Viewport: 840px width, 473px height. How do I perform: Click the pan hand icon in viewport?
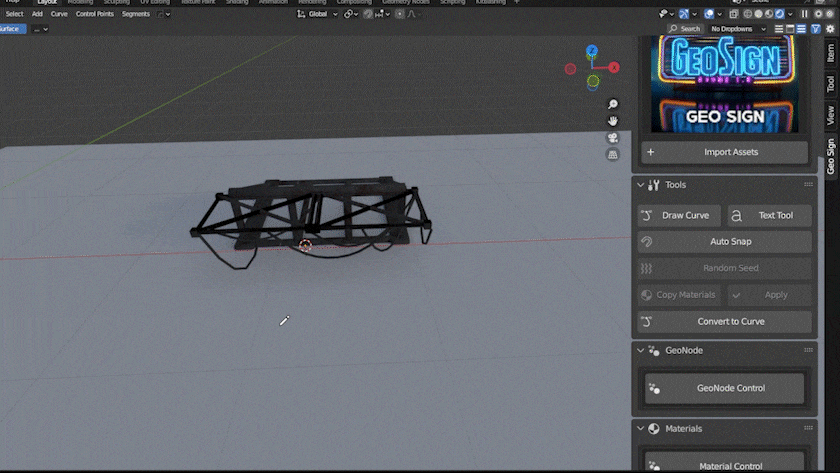613,121
